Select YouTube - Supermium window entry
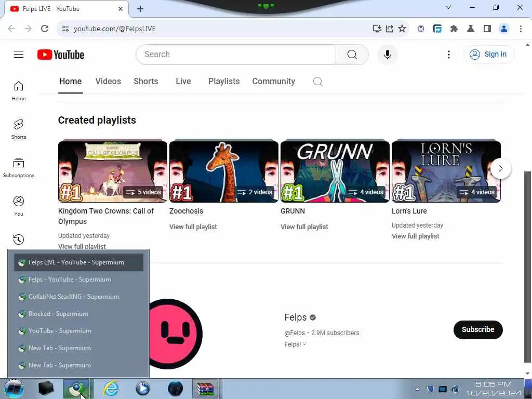The width and height of the screenshot is (532, 399). [x=79, y=331]
